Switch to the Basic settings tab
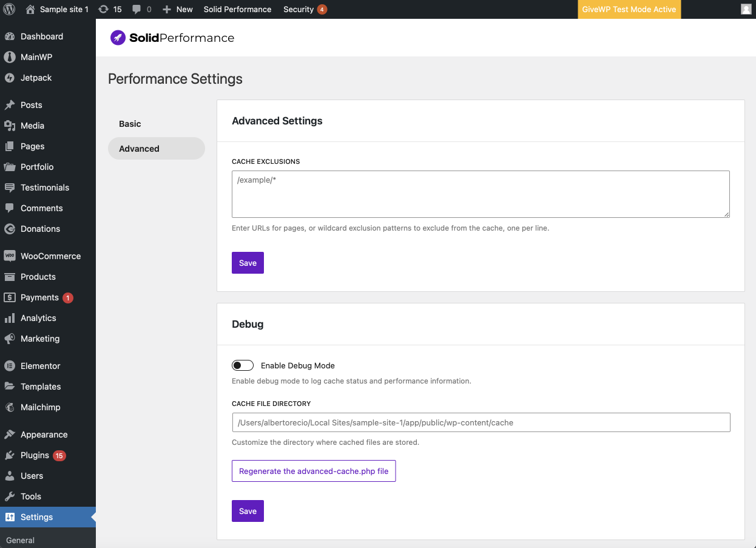The width and height of the screenshot is (756, 548). [157, 124]
